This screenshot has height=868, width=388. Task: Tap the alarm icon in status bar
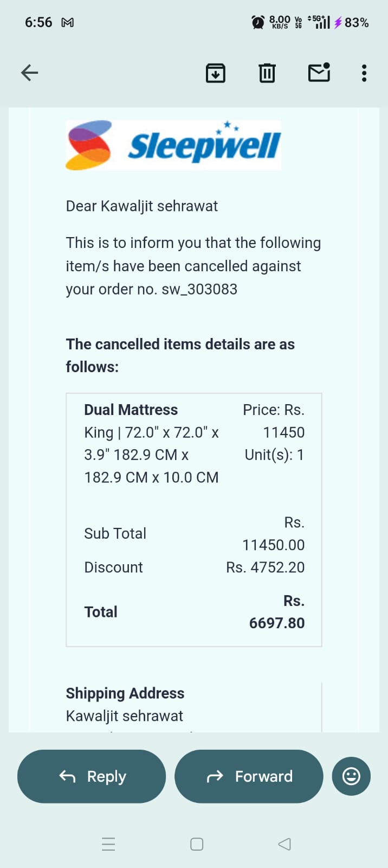coord(258,22)
